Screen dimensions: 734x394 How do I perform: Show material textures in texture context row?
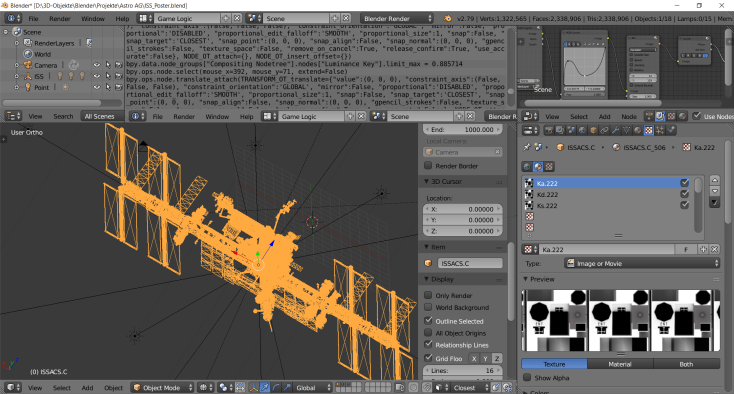[x=538, y=167]
